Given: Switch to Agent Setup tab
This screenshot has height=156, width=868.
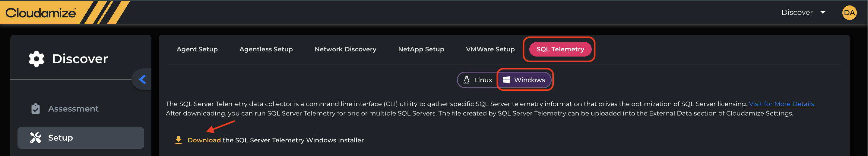Looking at the screenshot, I should [x=197, y=49].
